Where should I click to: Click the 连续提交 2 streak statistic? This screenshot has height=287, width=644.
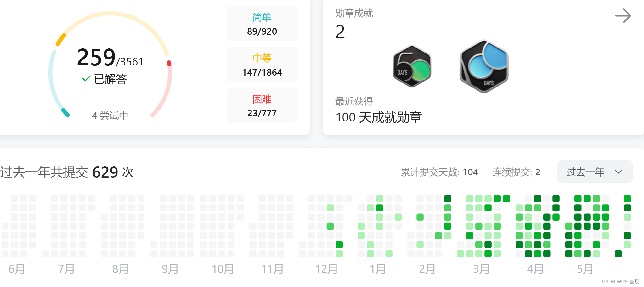pos(516,172)
